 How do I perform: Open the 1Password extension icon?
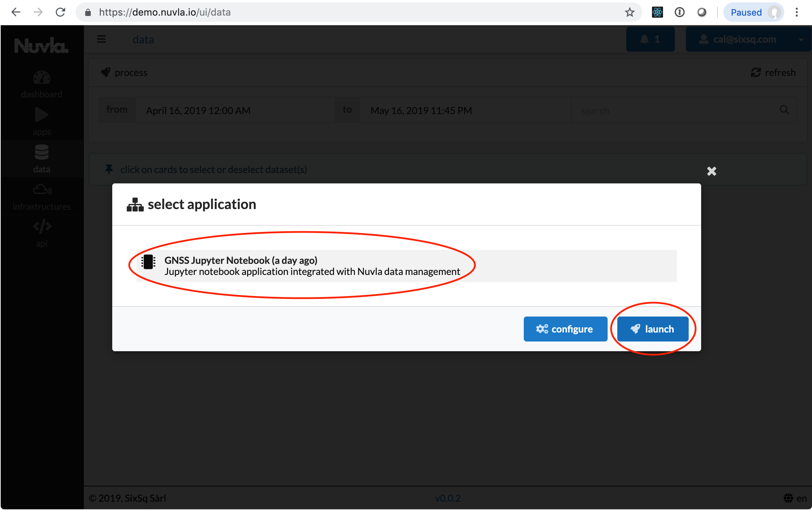tap(679, 12)
